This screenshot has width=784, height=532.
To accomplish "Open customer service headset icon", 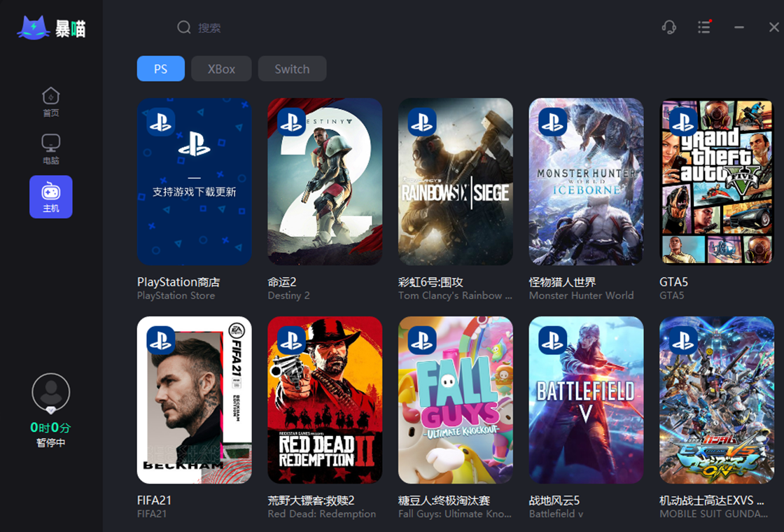I will (x=668, y=27).
